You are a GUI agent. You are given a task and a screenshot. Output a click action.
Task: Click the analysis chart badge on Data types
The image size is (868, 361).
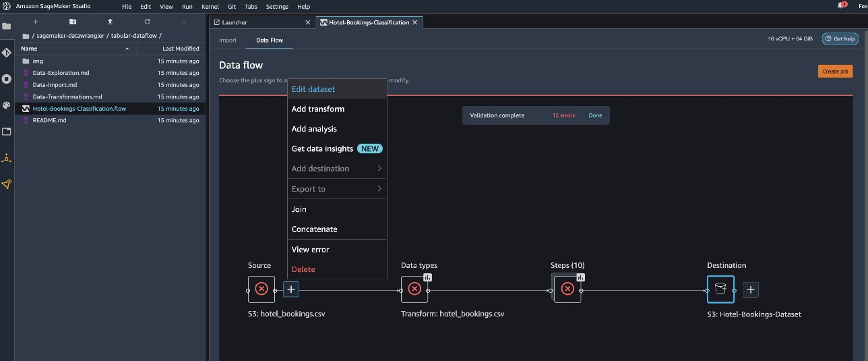tap(428, 277)
